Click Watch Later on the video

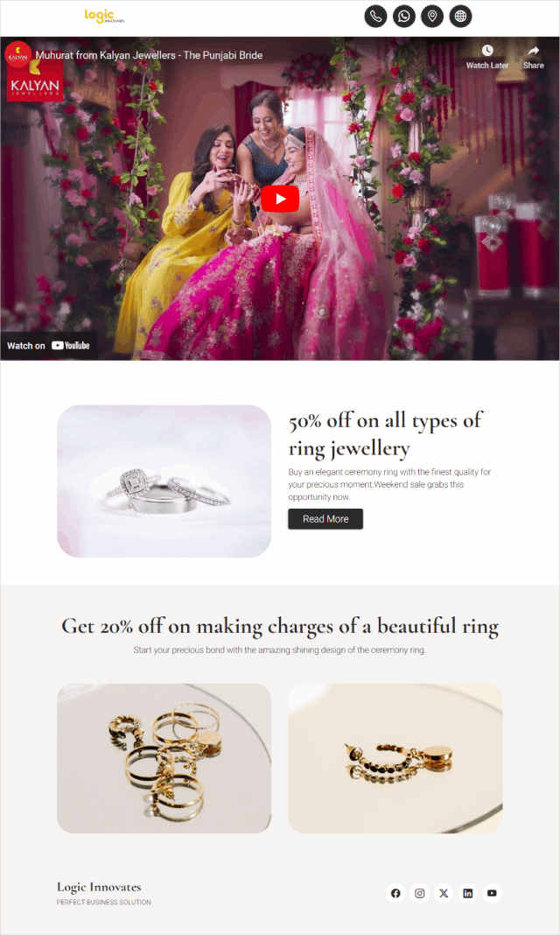click(487, 57)
